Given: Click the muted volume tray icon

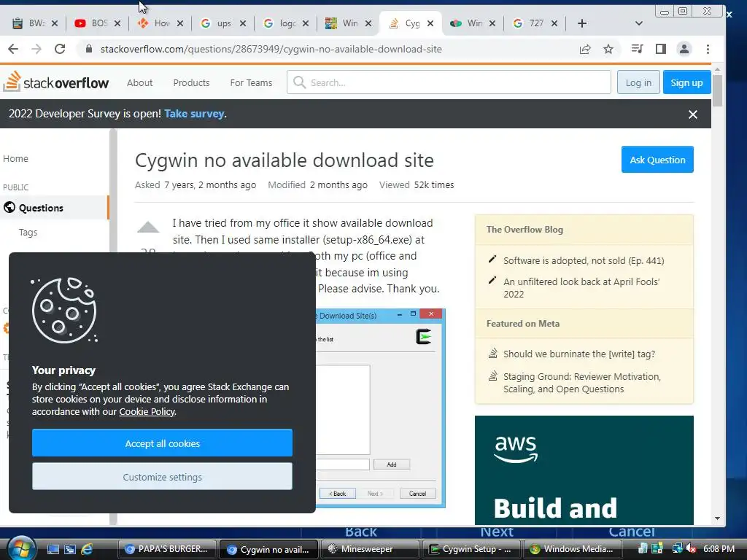Looking at the screenshot, I should pyautogui.click(x=691, y=548).
